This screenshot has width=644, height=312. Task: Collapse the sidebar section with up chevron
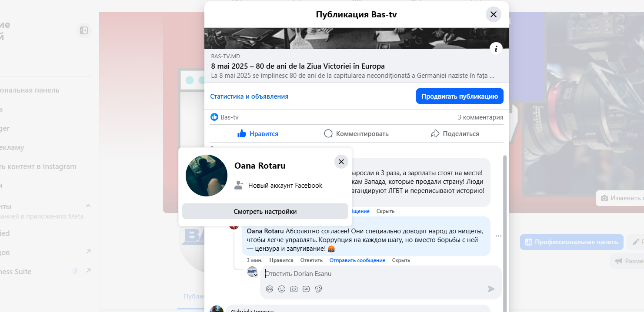(x=88, y=206)
